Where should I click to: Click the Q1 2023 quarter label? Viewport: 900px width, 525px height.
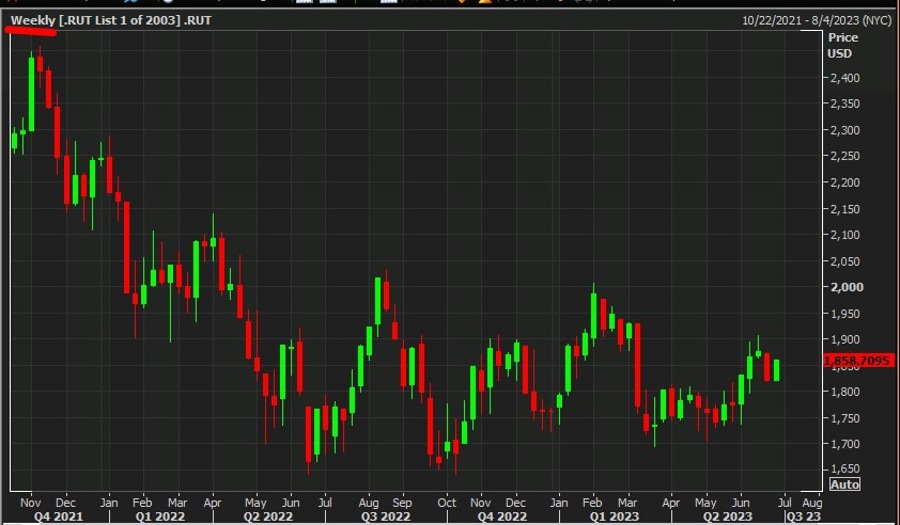(x=614, y=517)
